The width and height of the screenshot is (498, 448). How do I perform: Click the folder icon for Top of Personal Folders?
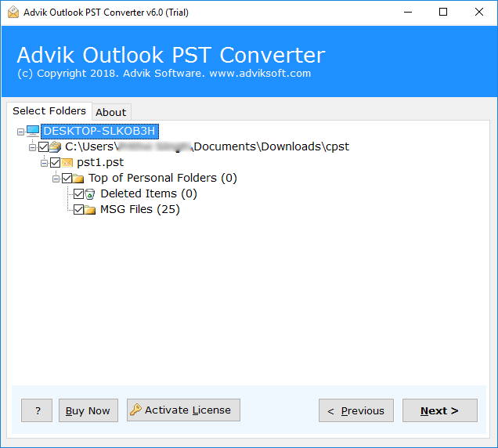click(x=78, y=179)
